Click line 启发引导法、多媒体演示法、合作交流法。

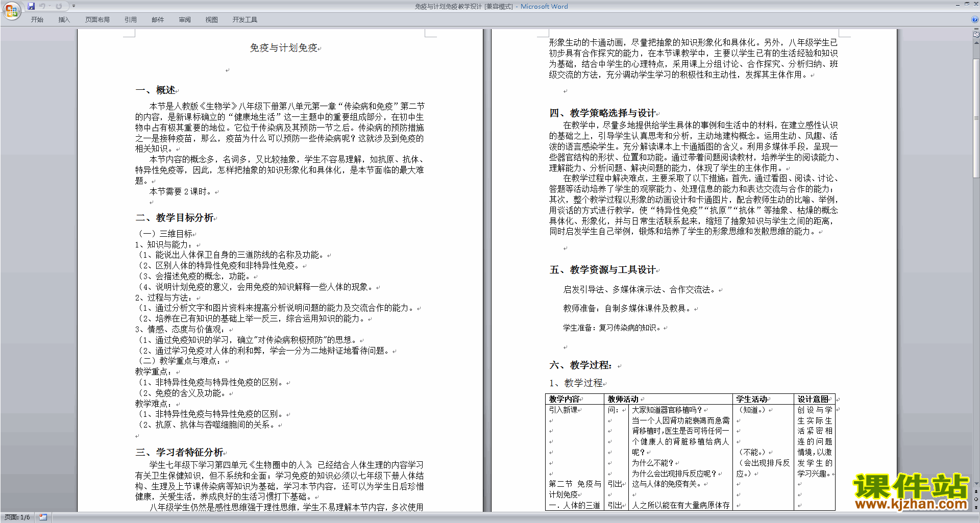640,290
